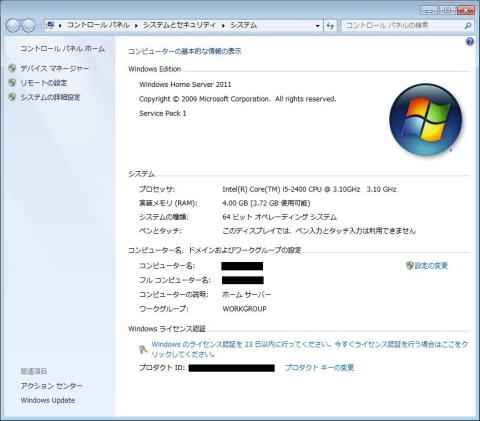Open Windows Update link
Image resolution: width=480 pixels, height=421 pixels.
pos(48,400)
